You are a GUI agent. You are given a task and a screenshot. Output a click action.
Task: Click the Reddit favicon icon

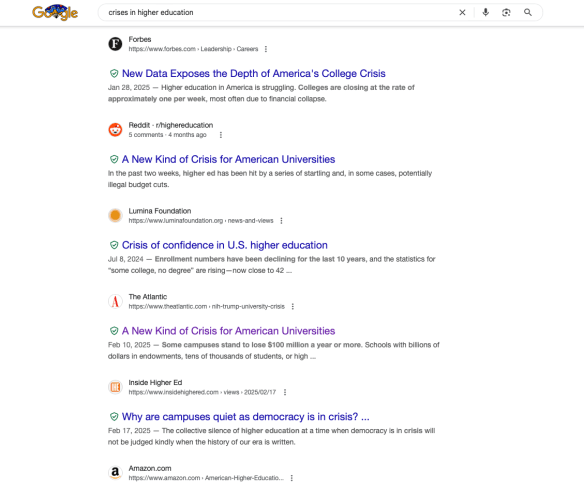click(115, 130)
